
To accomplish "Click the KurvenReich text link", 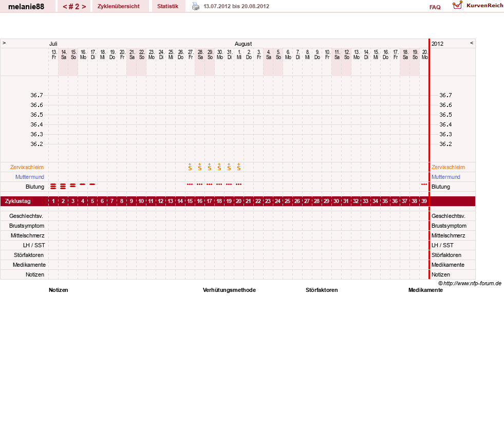I will click(484, 6).
